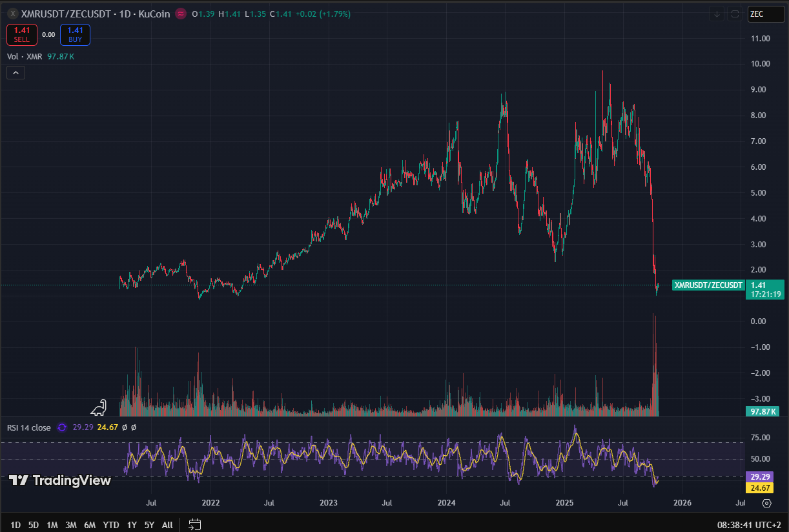Click the red 1.41 SELL button

click(x=22, y=35)
